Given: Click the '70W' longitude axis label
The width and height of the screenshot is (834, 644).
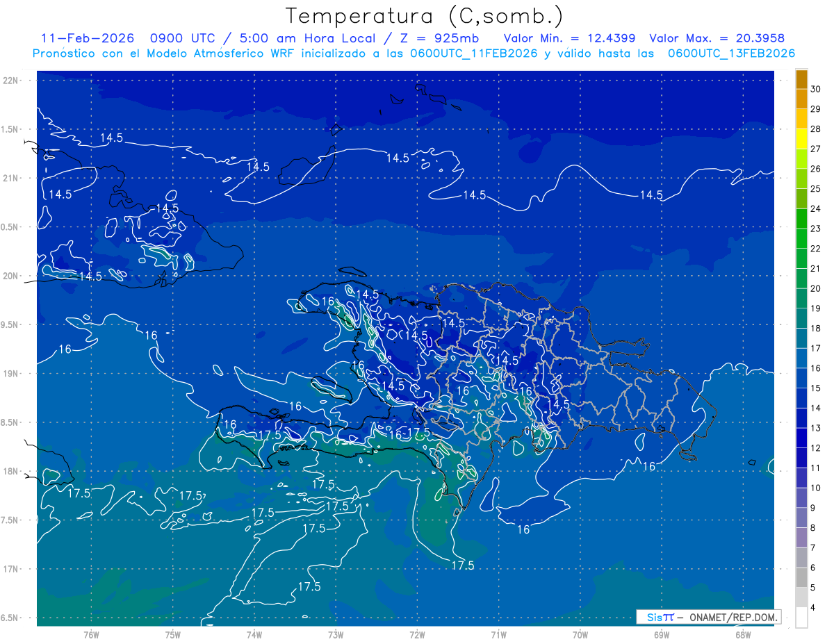Looking at the screenshot, I should (x=580, y=634).
